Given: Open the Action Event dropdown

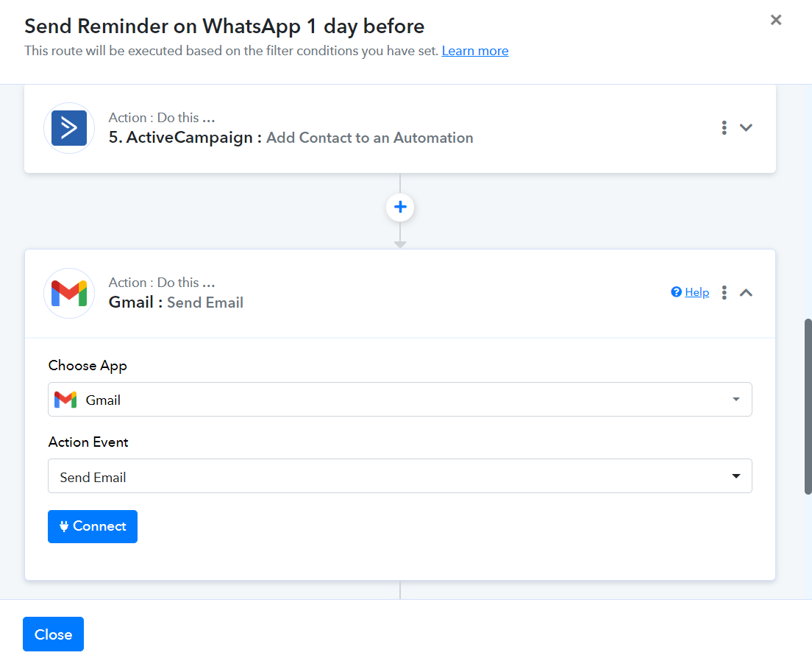Looking at the screenshot, I should (400, 475).
